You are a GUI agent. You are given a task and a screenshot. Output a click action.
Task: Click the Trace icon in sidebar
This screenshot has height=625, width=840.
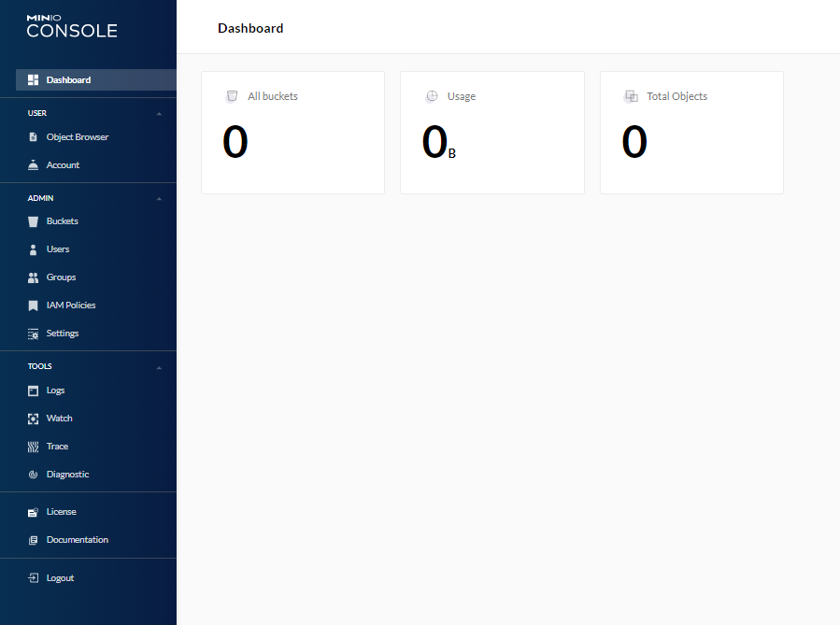coord(33,447)
